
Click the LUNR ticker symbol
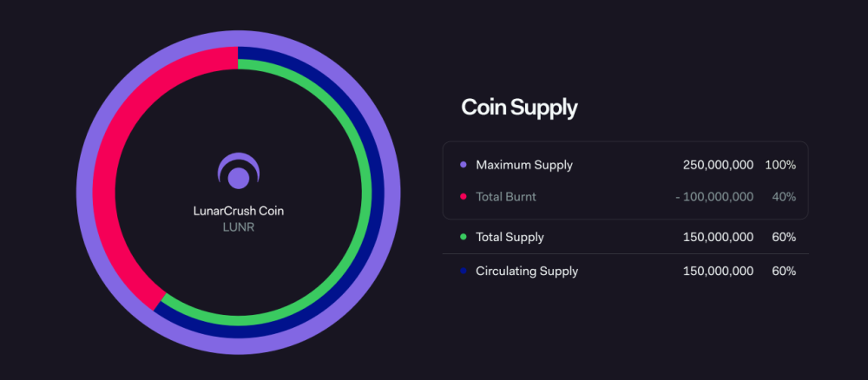239,227
